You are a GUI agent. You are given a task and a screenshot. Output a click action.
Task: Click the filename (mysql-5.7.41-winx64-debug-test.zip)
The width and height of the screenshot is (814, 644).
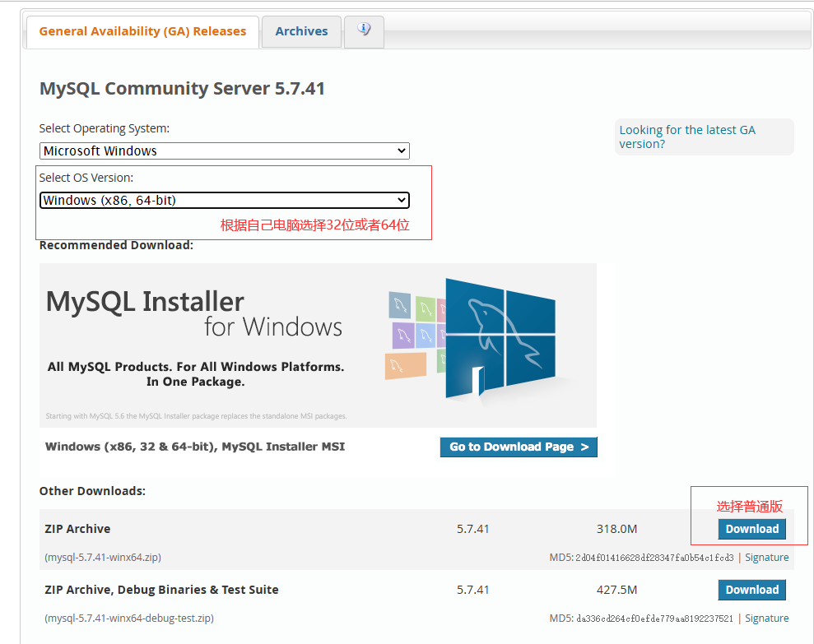[x=129, y=618]
